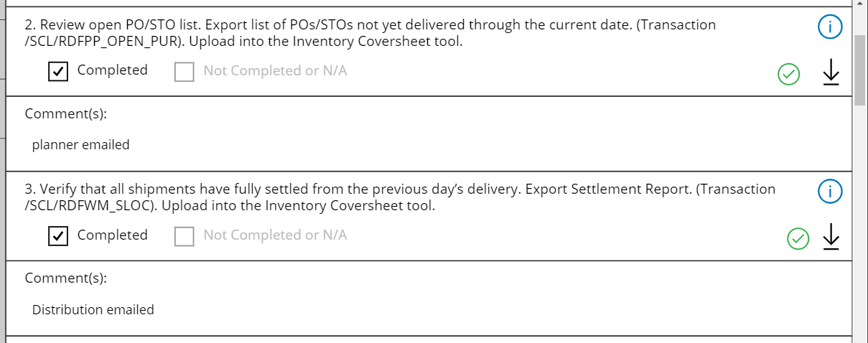
Task: Open info icon for step 2 PO/STO review
Action: click(830, 28)
